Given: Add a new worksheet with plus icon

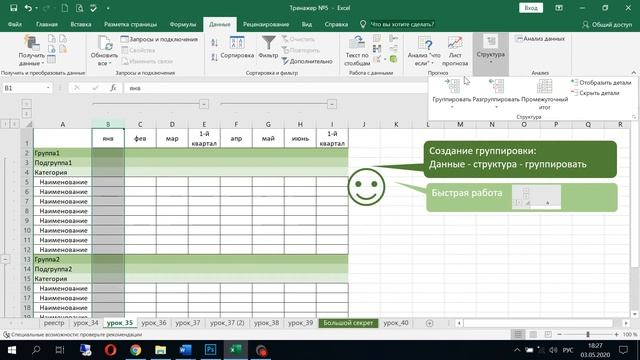Looking at the screenshot, I should (x=429, y=323).
